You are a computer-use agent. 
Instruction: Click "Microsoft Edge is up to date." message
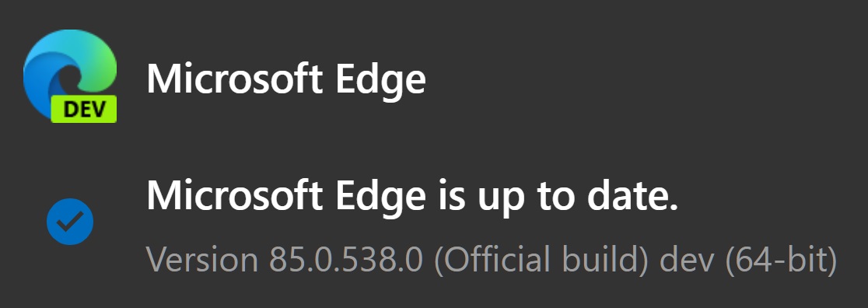(x=412, y=197)
